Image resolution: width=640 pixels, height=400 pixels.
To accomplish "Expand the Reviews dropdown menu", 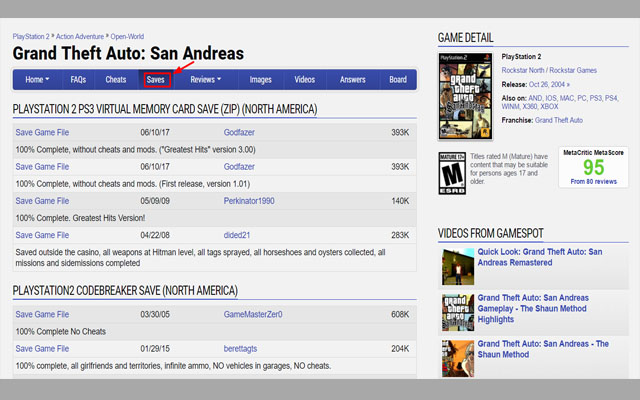I will pyautogui.click(x=205, y=79).
